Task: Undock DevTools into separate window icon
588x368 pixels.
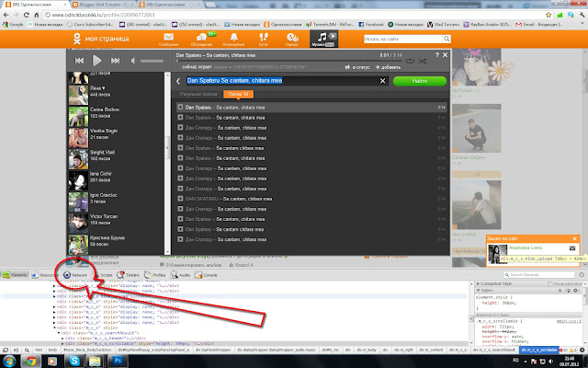Action: pos(6,350)
